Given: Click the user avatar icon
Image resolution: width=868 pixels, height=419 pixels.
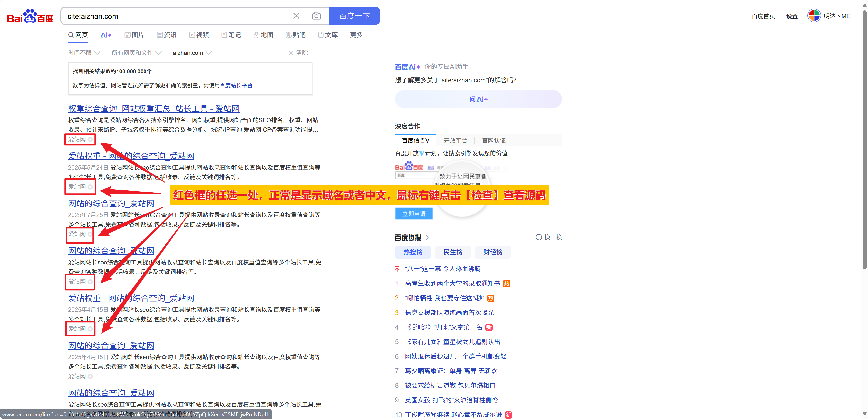Looking at the screenshot, I should point(814,16).
